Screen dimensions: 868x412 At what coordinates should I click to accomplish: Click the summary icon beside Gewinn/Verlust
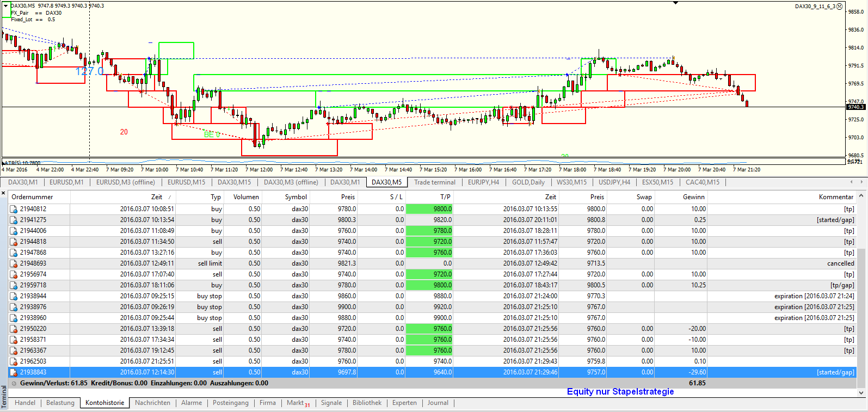pos(14,383)
